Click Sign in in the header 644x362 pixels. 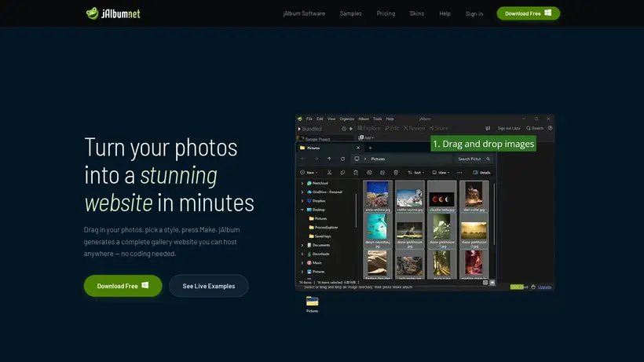click(x=474, y=13)
